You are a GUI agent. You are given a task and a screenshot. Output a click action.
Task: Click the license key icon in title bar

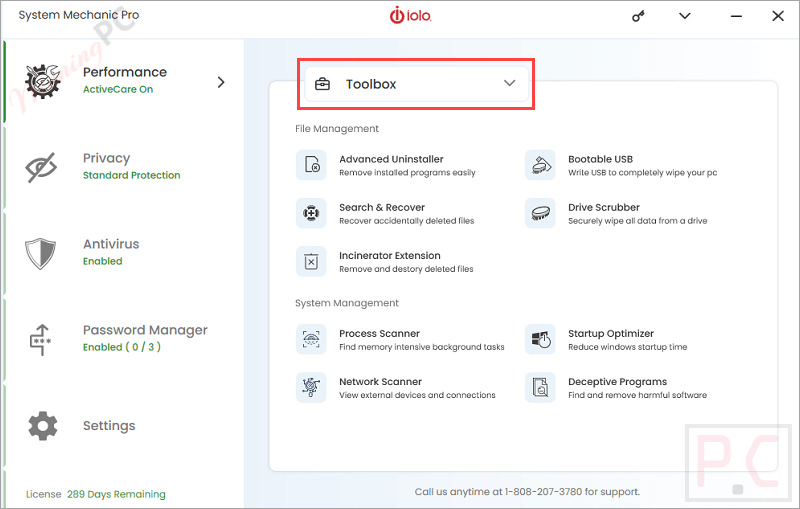tap(638, 16)
